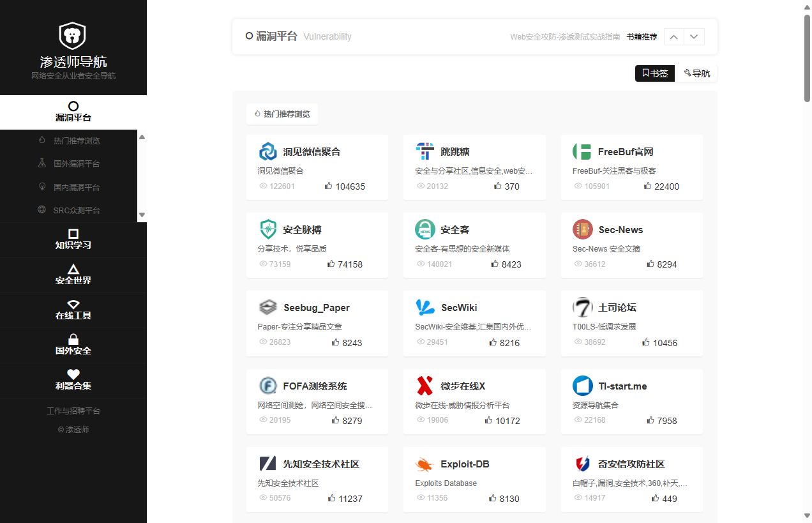This screenshot has height=523, width=812.
Task: Click the 安全客 news lock icon
Action: click(x=425, y=229)
